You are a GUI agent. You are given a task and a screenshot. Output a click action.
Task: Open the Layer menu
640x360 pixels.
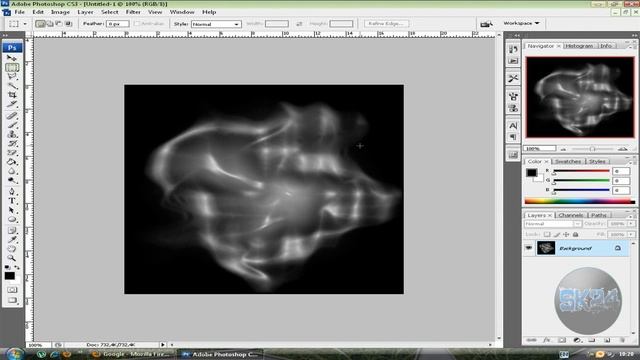85,12
